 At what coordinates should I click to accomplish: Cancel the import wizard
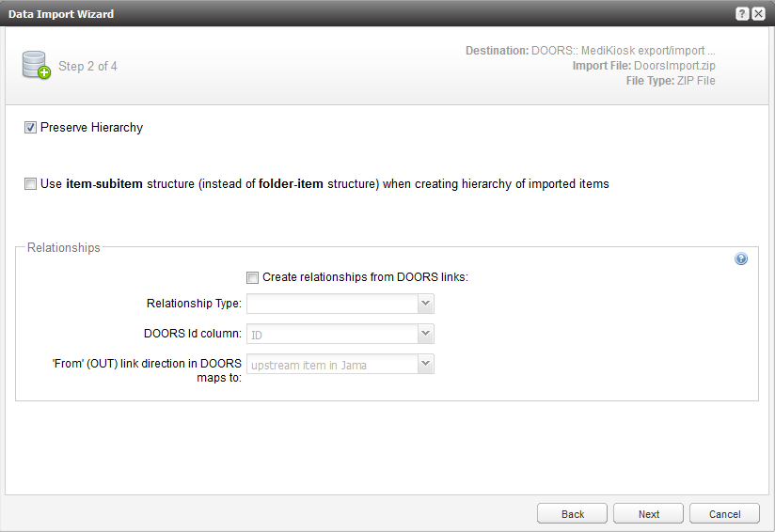point(724,514)
